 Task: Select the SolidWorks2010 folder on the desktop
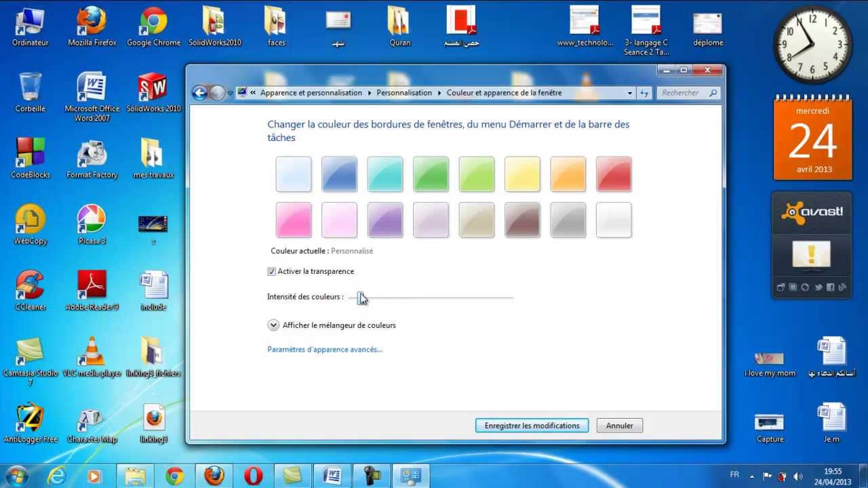[215, 26]
